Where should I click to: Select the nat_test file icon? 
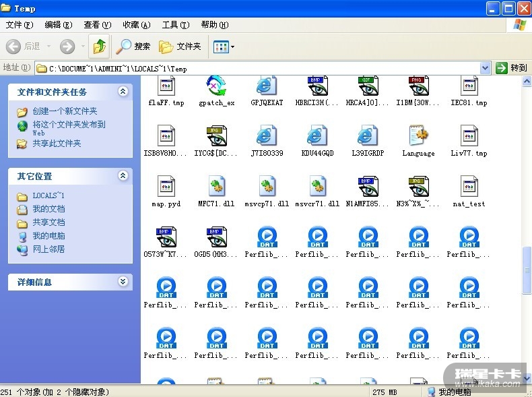pos(469,186)
